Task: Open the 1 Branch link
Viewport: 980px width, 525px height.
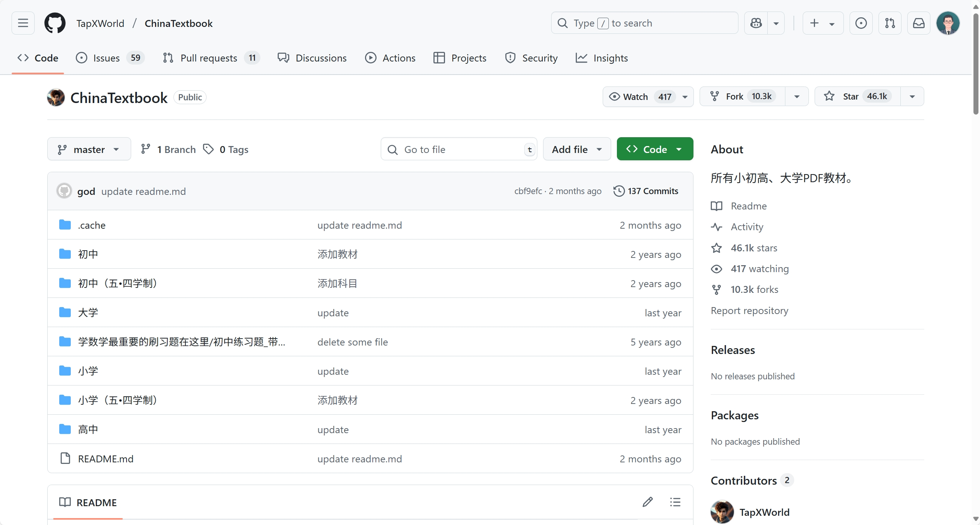Action: point(168,149)
